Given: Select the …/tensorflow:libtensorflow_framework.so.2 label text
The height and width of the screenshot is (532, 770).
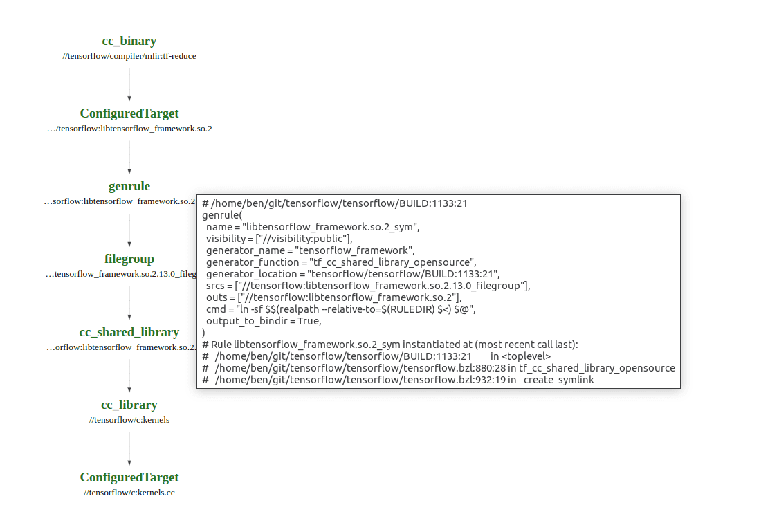Looking at the screenshot, I should click(129, 129).
